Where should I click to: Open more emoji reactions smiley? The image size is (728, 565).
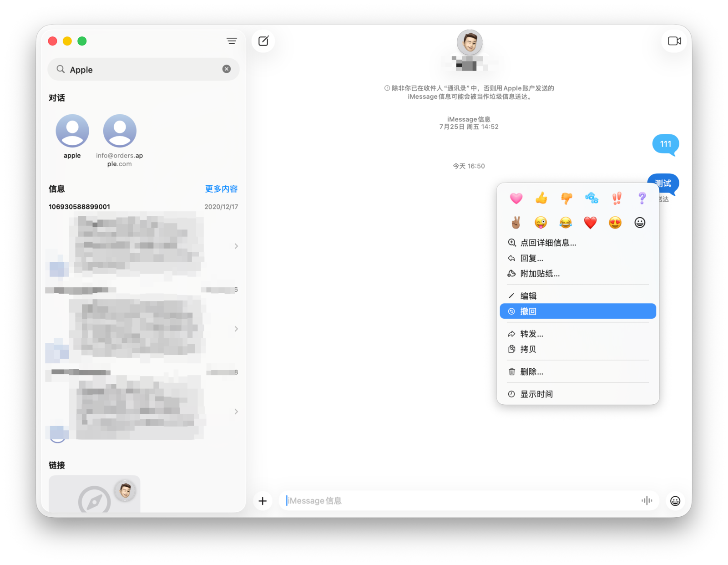[640, 223]
